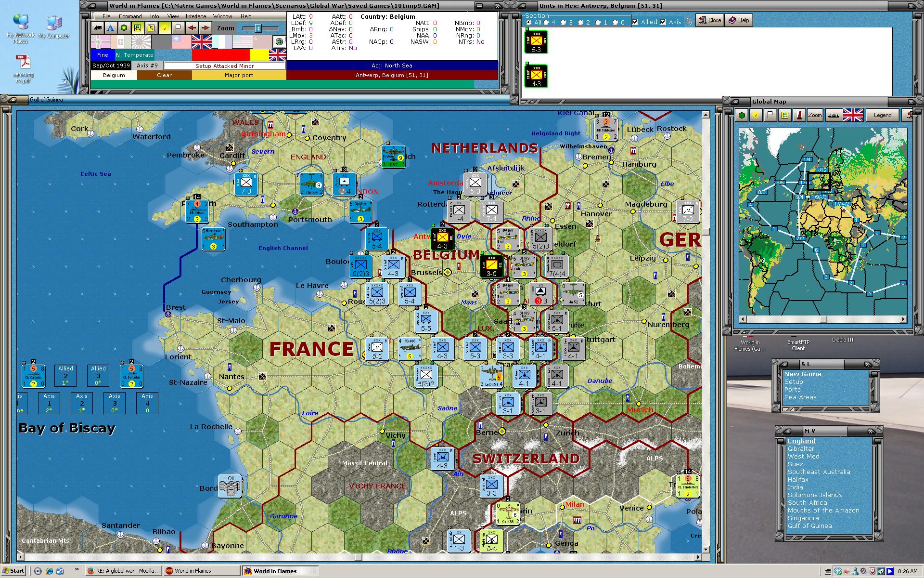Click the green hexagon icon in Global Map toolbar
Viewport: 924px width, 578px height.
point(742,115)
